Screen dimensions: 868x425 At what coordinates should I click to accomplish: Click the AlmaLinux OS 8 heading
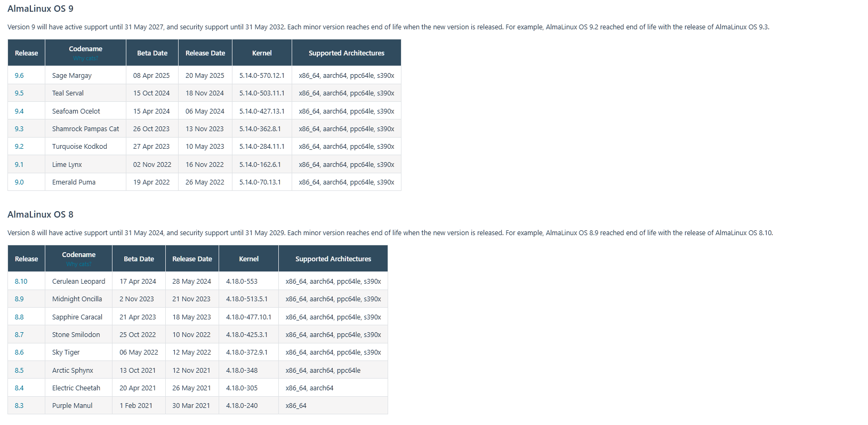point(41,214)
